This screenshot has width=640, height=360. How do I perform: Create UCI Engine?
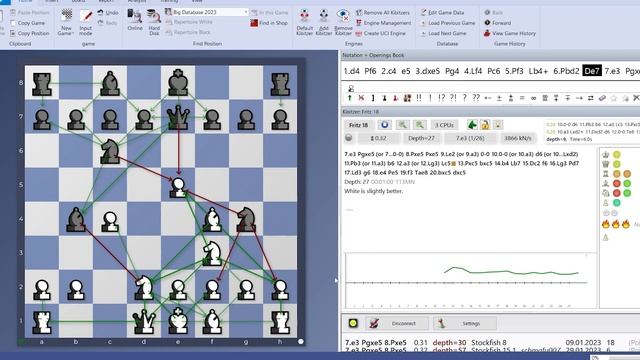[x=380, y=33]
